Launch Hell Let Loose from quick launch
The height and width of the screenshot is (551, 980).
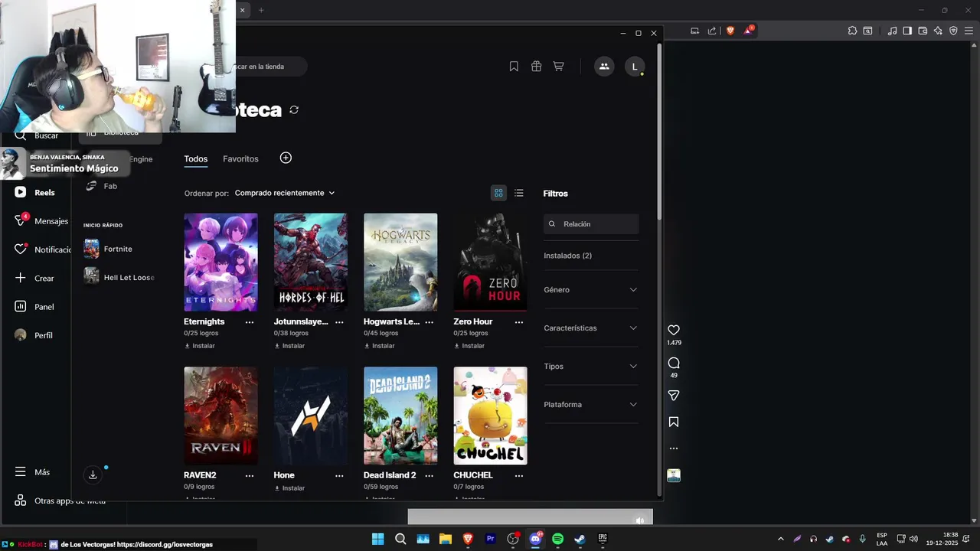119,277
